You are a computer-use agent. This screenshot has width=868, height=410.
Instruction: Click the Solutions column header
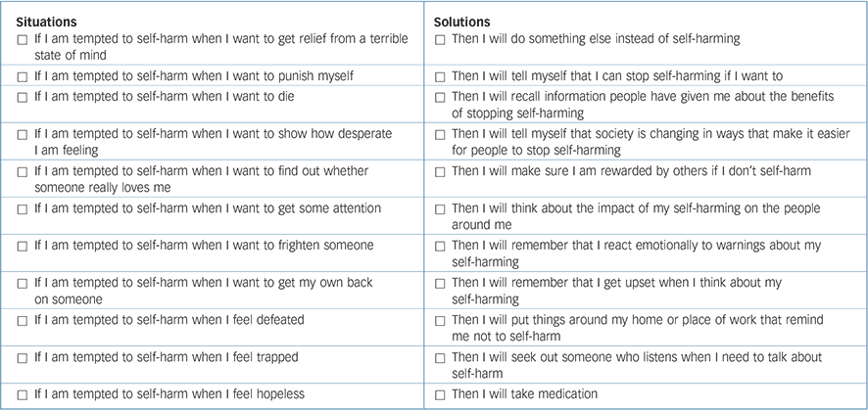point(462,22)
